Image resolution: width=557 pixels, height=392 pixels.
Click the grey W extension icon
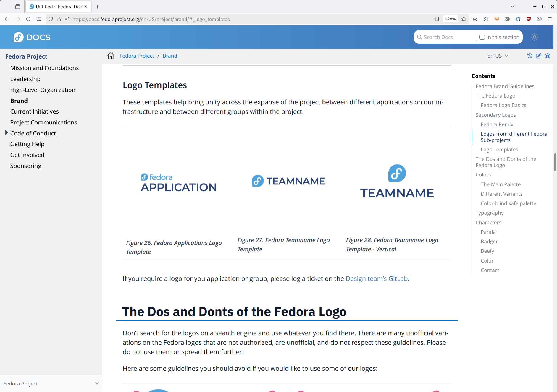pos(507,19)
